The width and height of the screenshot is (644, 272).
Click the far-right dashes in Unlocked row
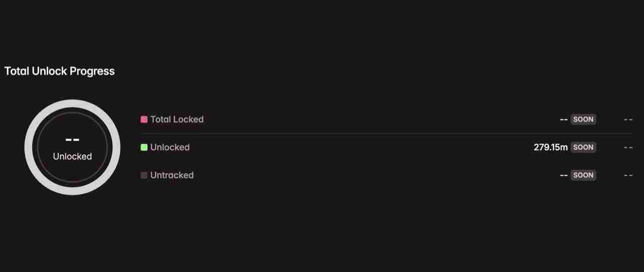pos(628,147)
